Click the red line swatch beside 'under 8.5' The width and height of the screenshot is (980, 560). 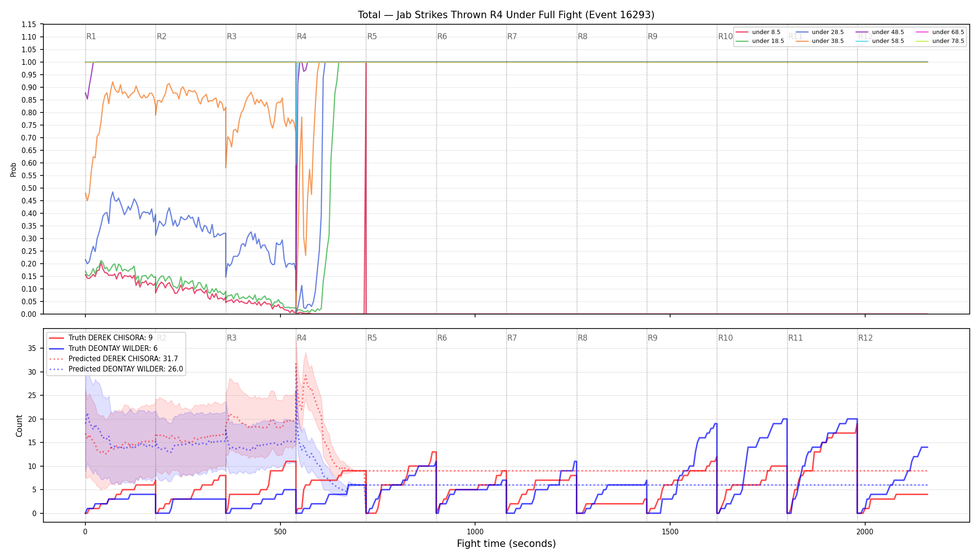(742, 32)
